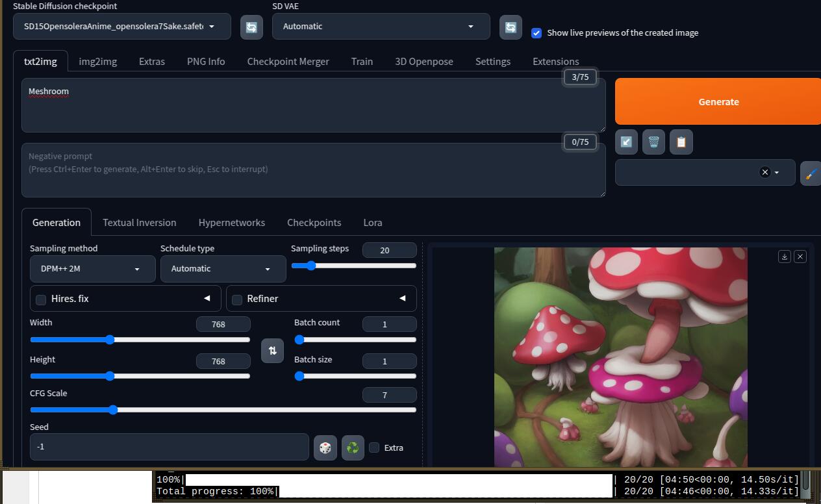The height and width of the screenshot is (504, 821).
Task: Click the Width number field
Action: point(223,324)
